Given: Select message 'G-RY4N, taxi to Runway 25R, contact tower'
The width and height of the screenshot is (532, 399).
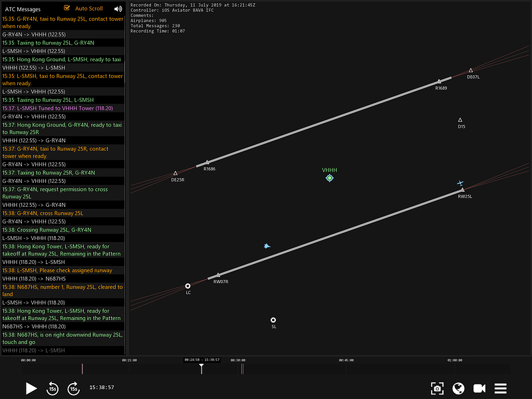Looking at the screenshot, I should coord(63,152).
